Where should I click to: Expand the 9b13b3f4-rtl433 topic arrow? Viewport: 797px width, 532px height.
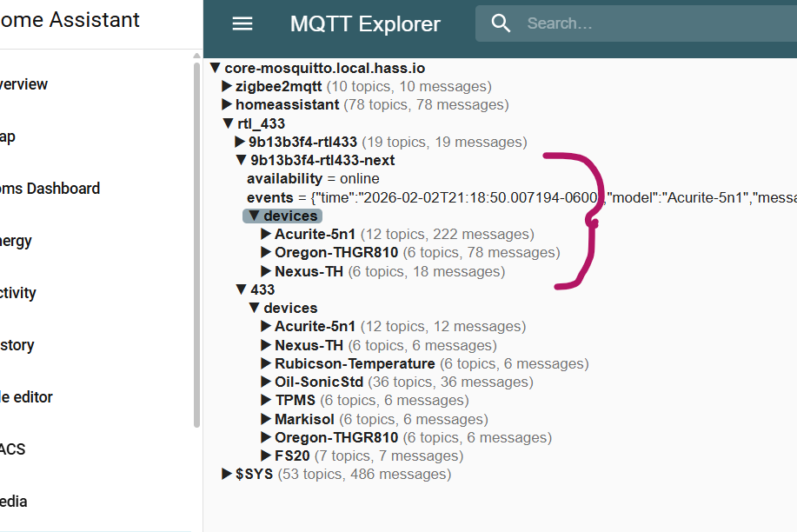pyautogui.click(x=241, y=142)
